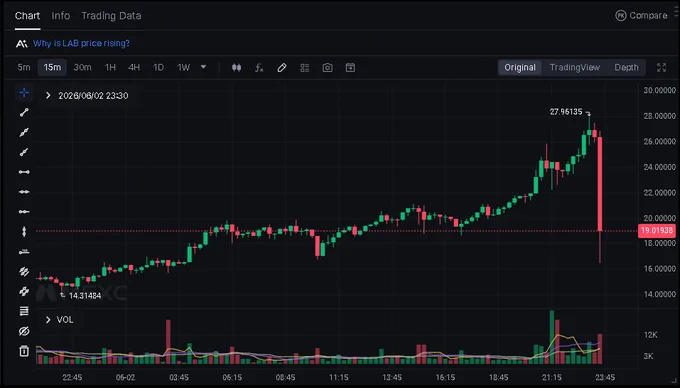Open the calendar date jump icon
Viewport: 680px width, 388px height.
click(x=350, y=68)
